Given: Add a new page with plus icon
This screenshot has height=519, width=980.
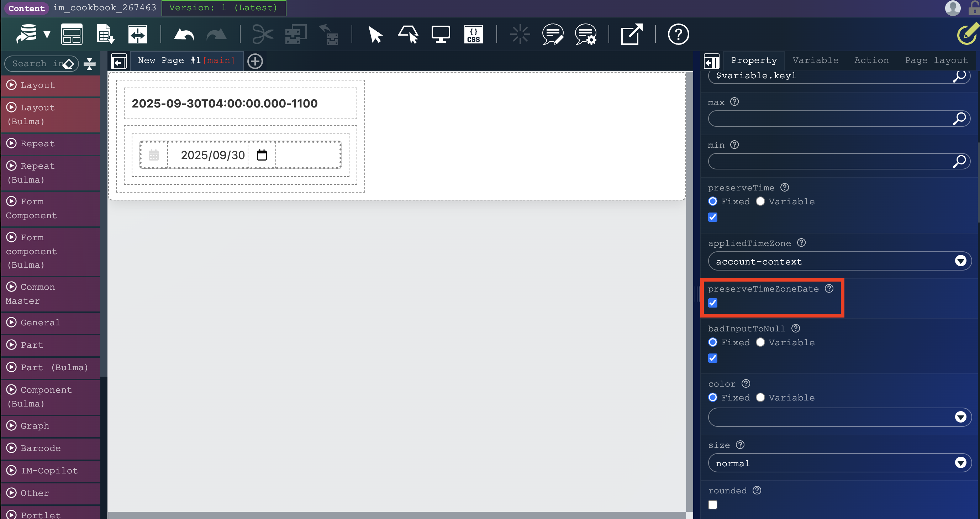Looking at the screenshot, I should pos(255,61).
